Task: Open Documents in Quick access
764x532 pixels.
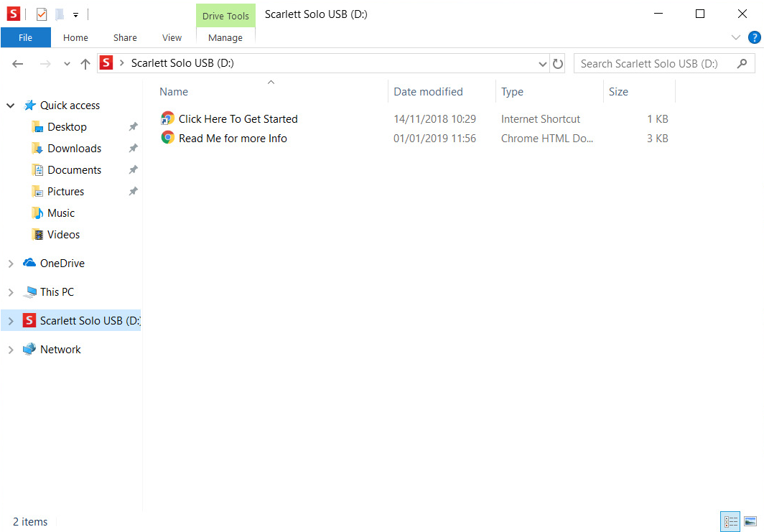Action: [x=74, y=169]
